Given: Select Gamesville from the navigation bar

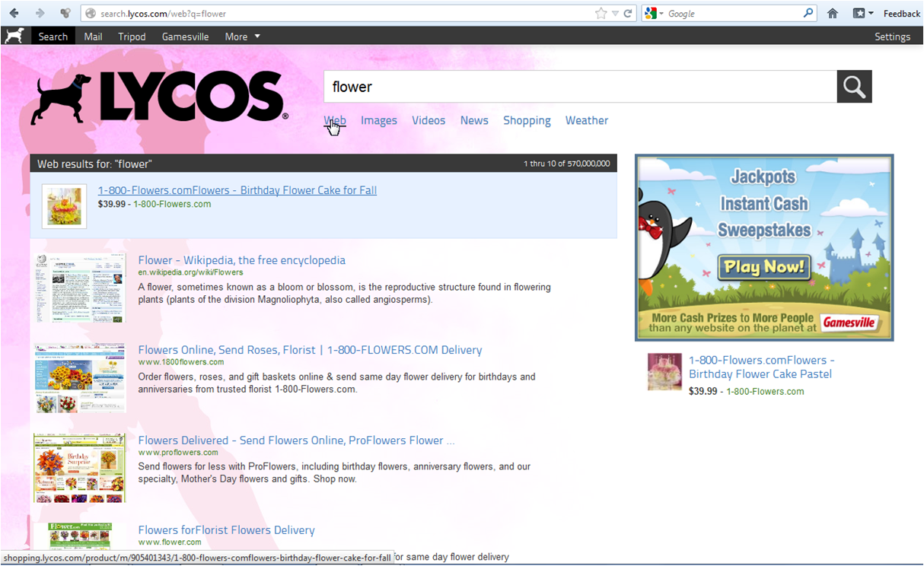Looking at the screenshot, I should 185,36.
